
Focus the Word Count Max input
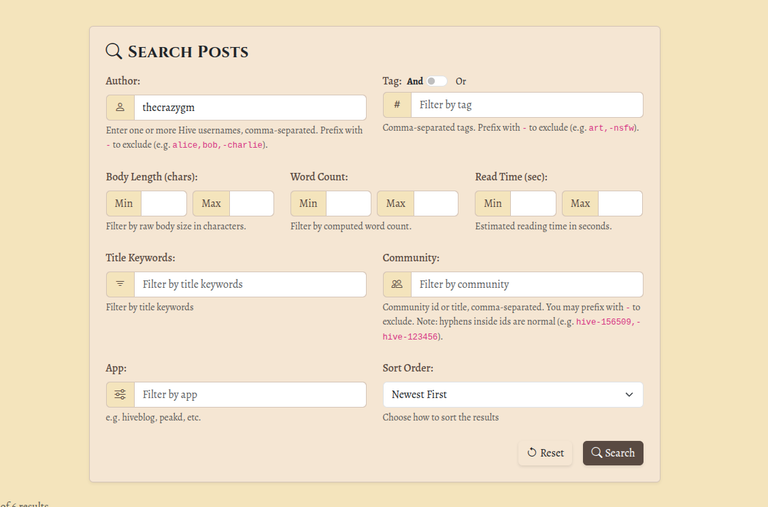click(436, 203)
